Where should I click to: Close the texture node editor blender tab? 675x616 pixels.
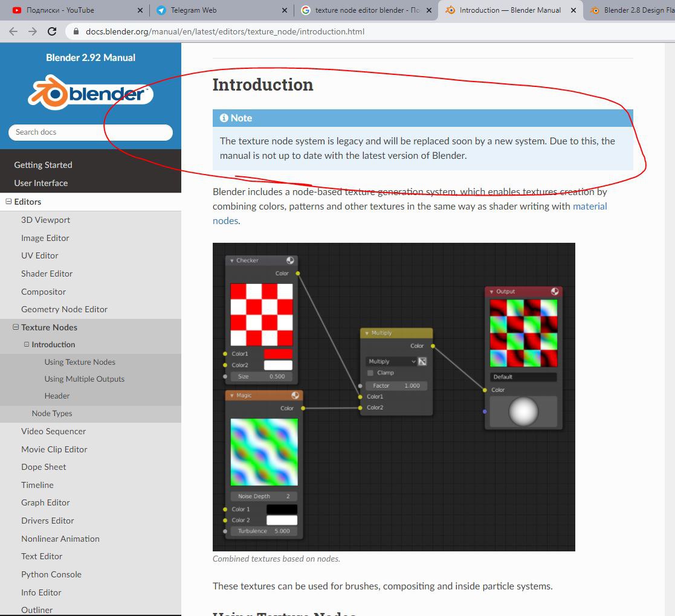click(x=429, y=10)
